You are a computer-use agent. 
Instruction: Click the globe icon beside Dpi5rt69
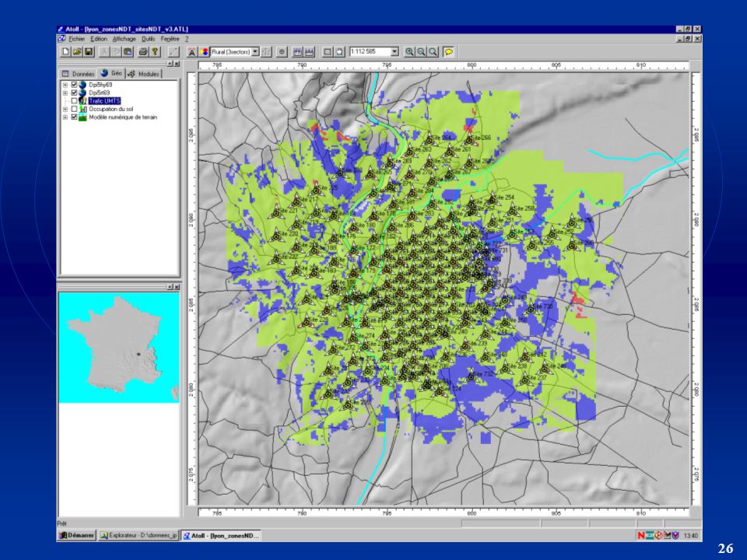coord(83,93)
